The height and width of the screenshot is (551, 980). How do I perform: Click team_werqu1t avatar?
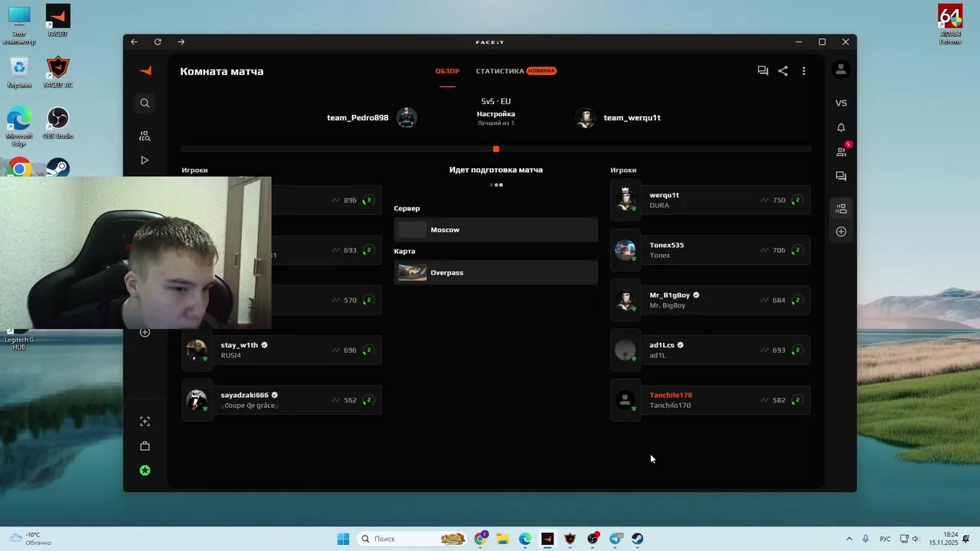point(586,118)
